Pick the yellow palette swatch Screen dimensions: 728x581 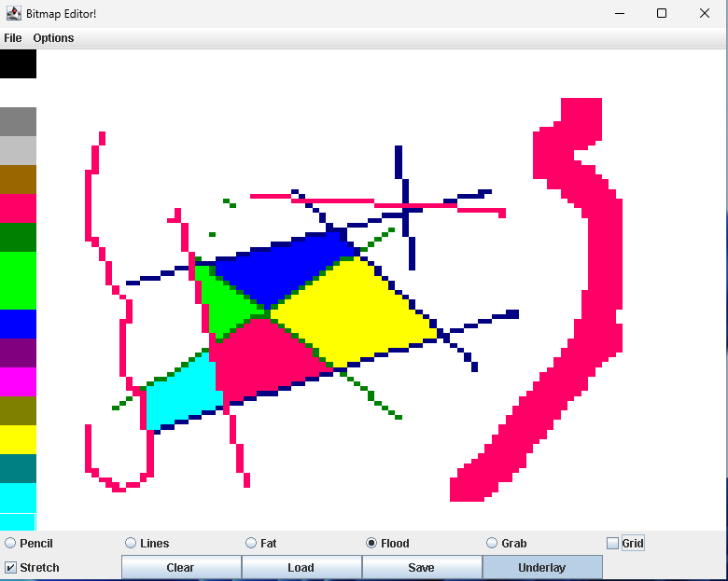point(18,439)
